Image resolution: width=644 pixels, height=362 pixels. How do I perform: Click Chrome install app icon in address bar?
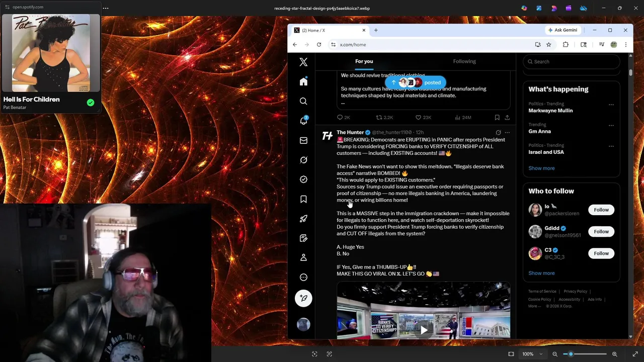coord(538,45)
